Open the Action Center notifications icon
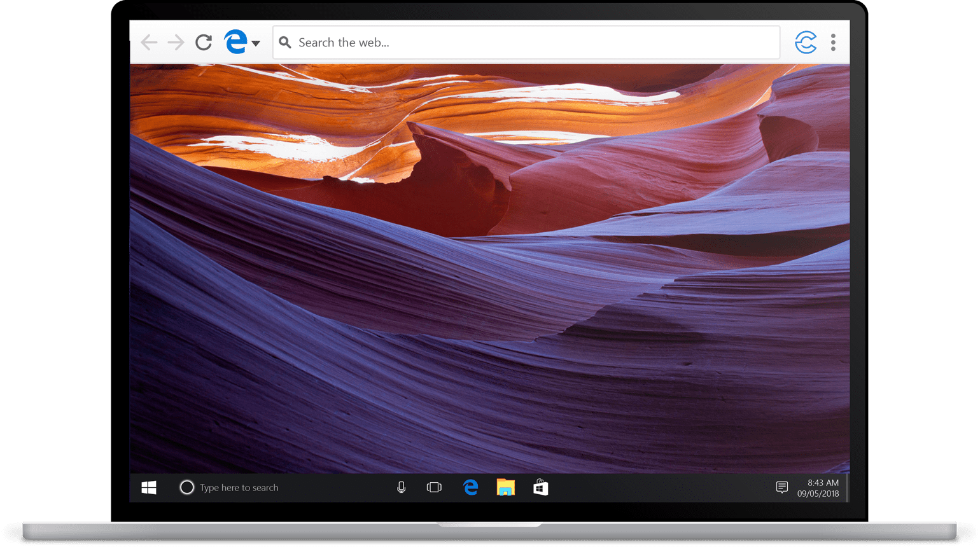The height and width of the screenshot is (547, 980). pyautogui.click(x=782, y=488)
